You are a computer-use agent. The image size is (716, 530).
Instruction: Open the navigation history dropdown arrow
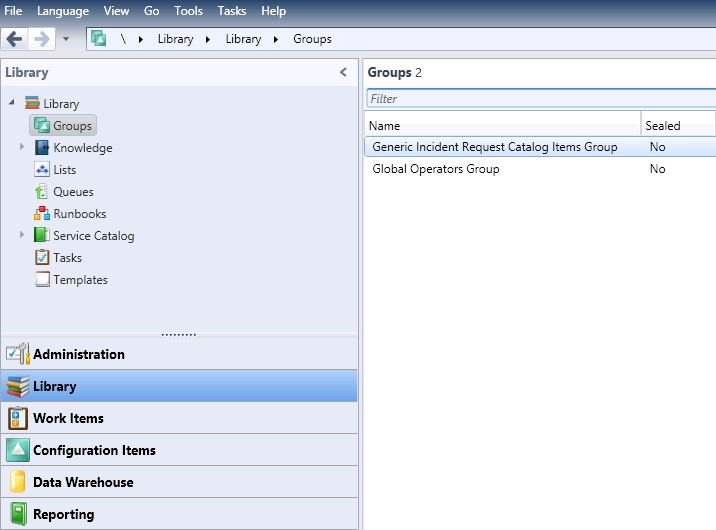66,39
